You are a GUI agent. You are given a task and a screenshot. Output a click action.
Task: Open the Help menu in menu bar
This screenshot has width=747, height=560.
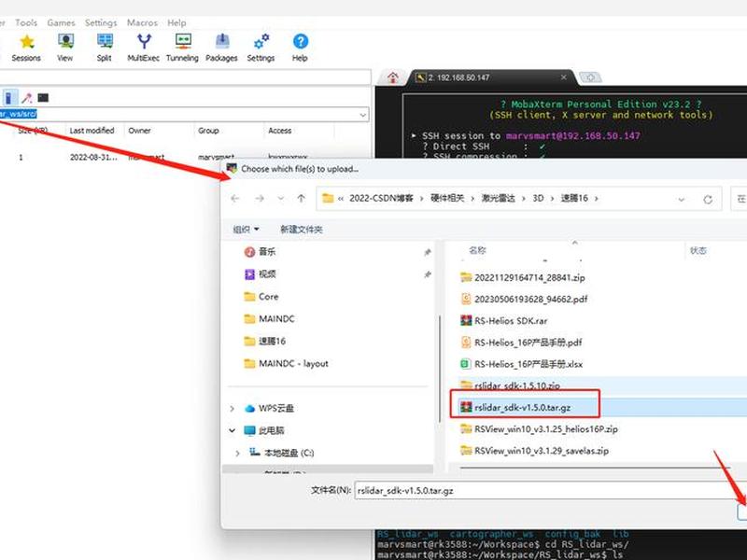click(176, 22)
